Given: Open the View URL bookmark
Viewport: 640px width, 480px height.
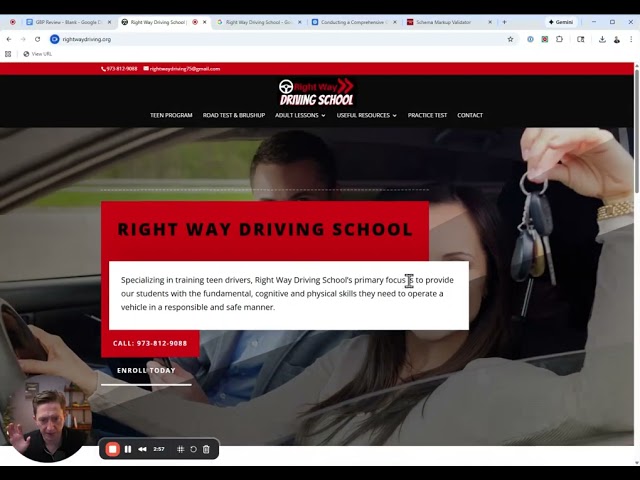Looking at the screenshot, I should pos(38,54).
